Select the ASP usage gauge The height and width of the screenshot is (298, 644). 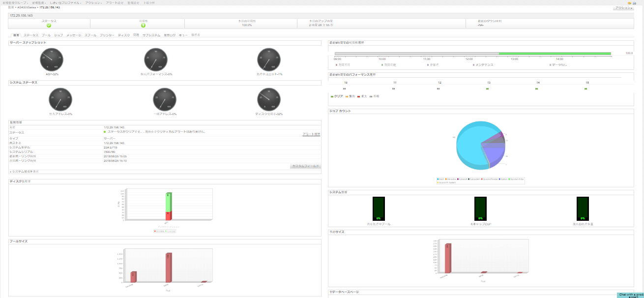click(51, 60)
